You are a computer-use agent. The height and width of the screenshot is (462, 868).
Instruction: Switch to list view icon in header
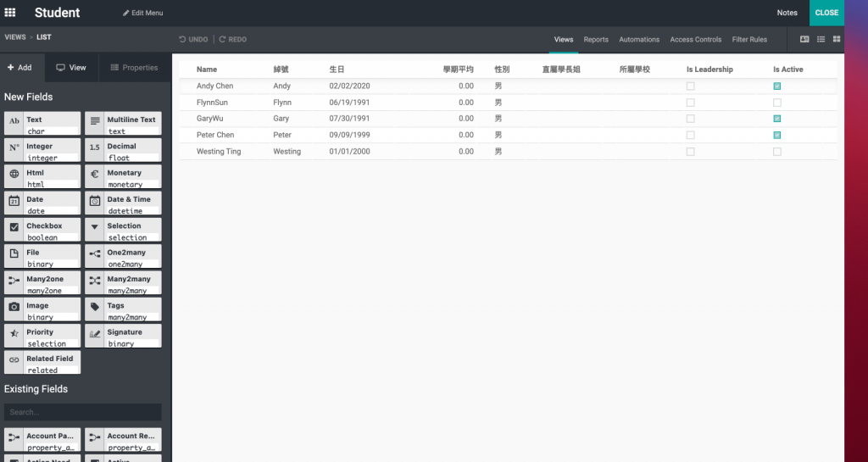821,39
